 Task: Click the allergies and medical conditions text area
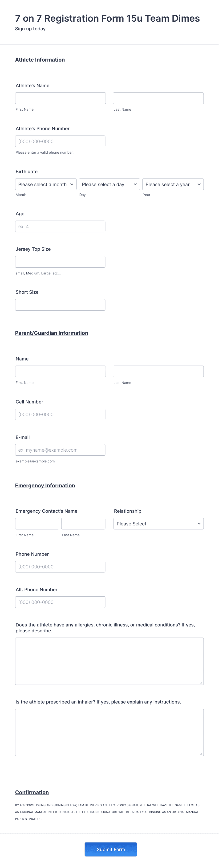tap(109, 661)
